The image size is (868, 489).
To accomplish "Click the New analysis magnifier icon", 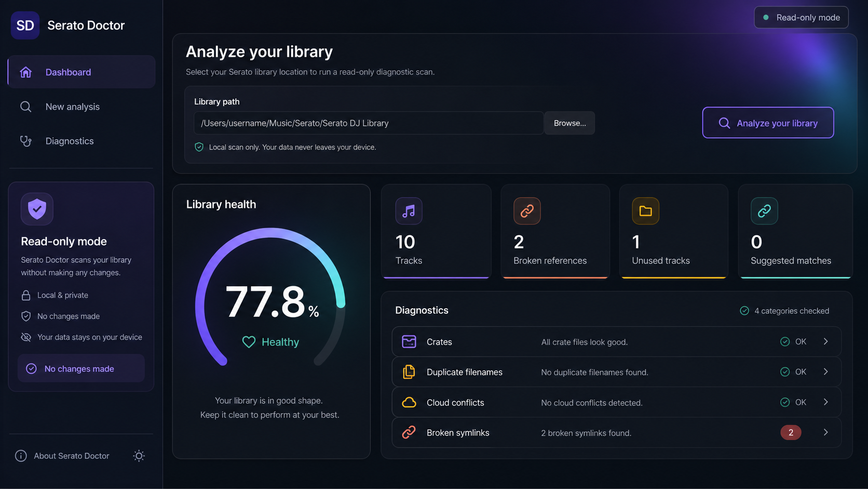I will click(26, 107).
